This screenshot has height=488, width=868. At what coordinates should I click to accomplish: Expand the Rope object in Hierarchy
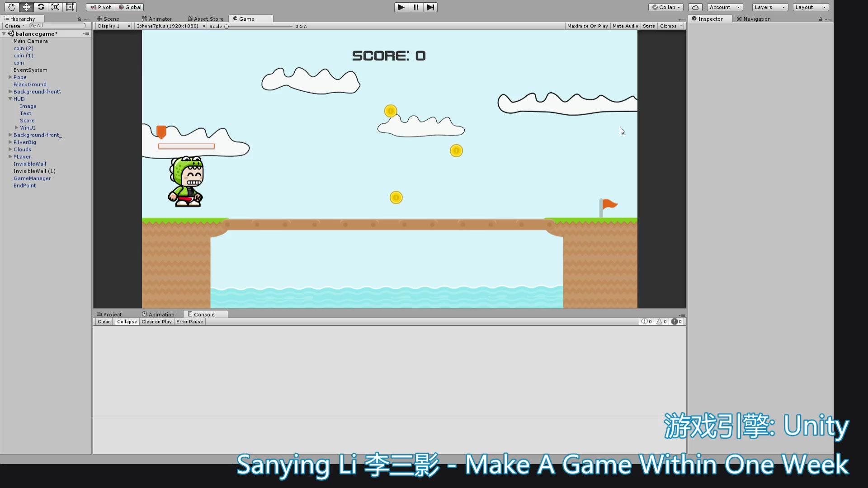(x=10, y=77)
